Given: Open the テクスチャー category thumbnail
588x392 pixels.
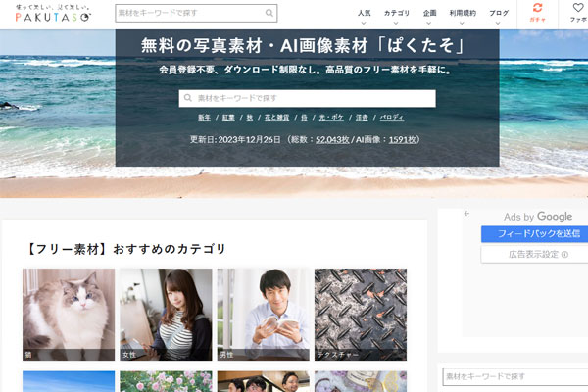Looking at the screenshot, I should [x=361, y=315].
